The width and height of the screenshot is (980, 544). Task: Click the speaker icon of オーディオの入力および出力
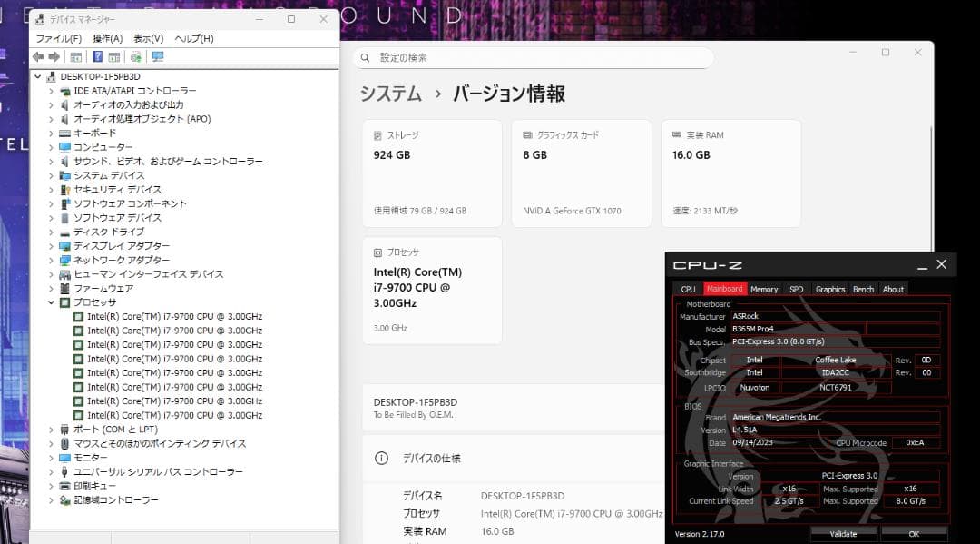click(64, 105)
